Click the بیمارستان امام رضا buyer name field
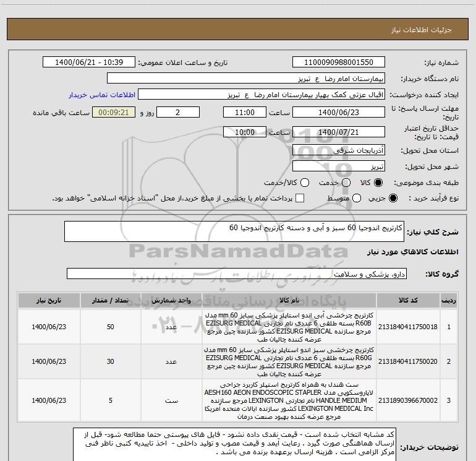The width and height of the screenshot is (476, 461). click(246, 79)
